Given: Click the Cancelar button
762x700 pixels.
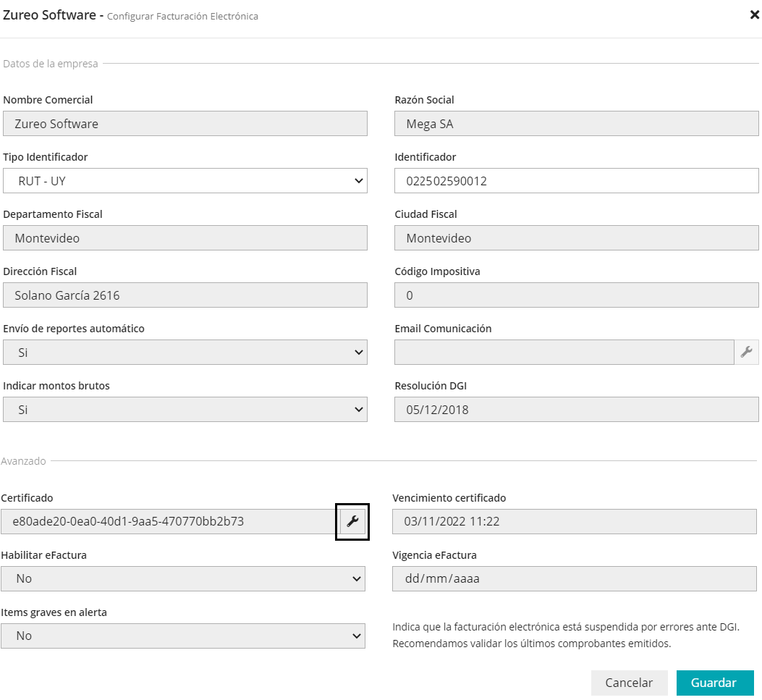Looking at the screenshot, I should [629, 683].
